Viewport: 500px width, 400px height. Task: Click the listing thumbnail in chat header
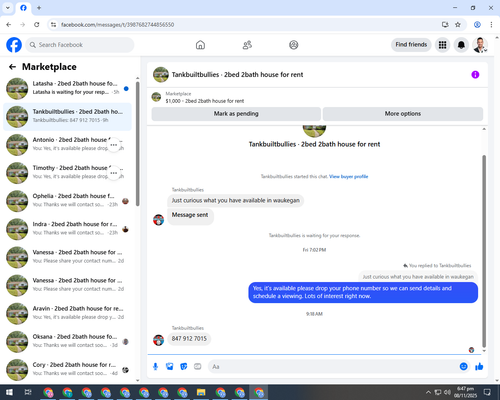click(161, 75)
